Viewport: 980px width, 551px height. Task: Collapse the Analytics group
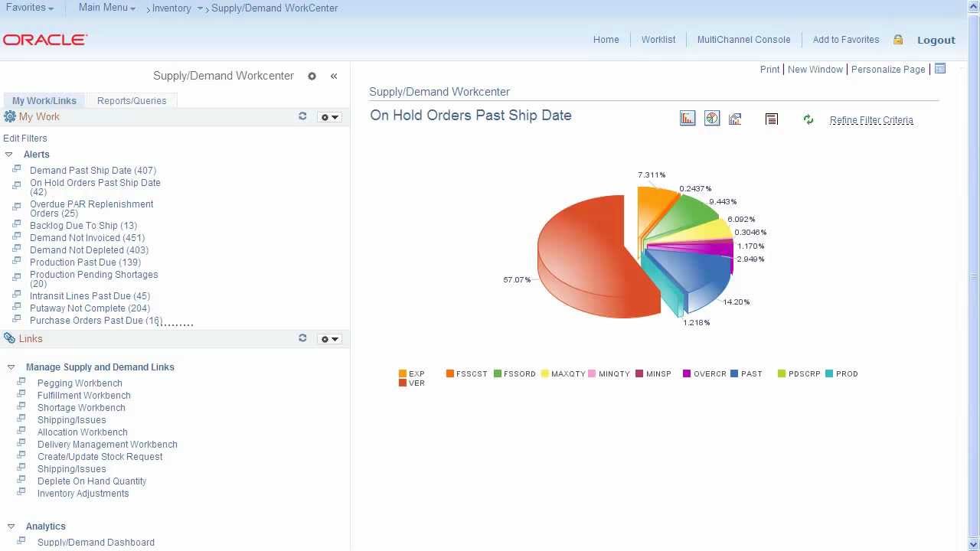(11, 527)
